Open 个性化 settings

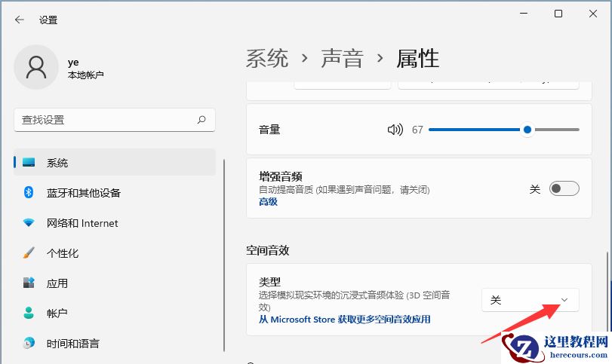coord(115,252)
